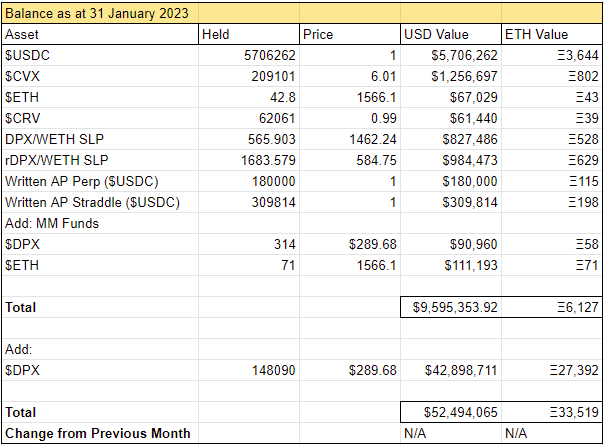Select the 'Asset' column header
The height and width of the screenshot is (446, 604).
tap(22, 34)
